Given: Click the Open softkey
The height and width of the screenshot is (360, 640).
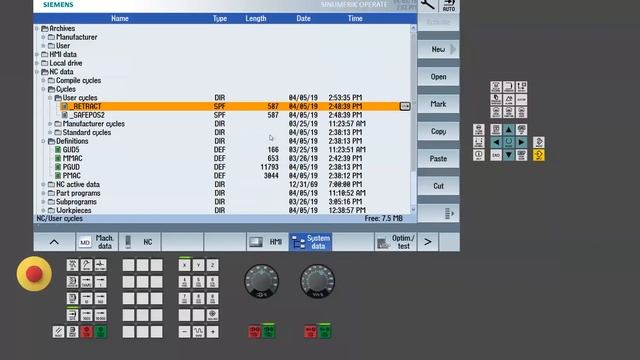Looking at the screenshot, I should coord(438,77).
